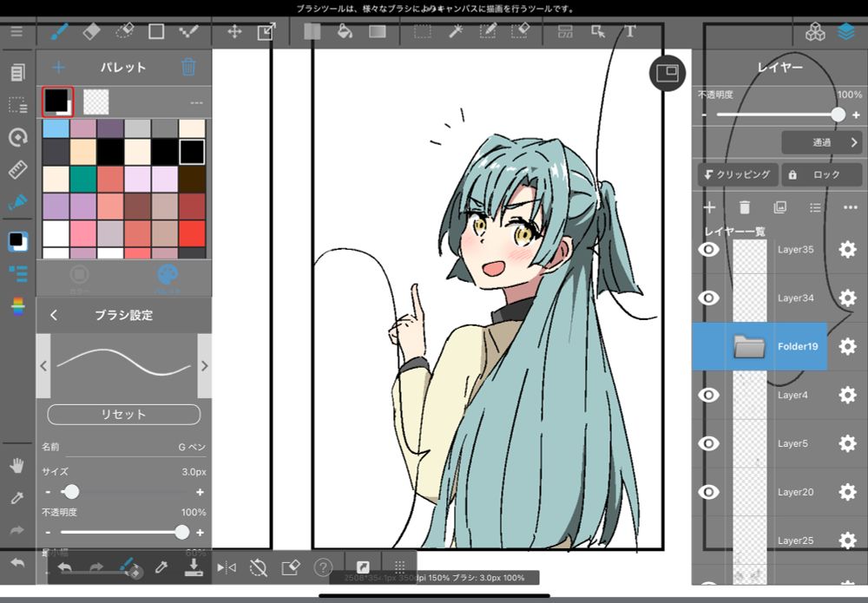Open the layer list view icon
This screenshot has height=603, width=868.
pyautogui.click(x=815, y=207)
